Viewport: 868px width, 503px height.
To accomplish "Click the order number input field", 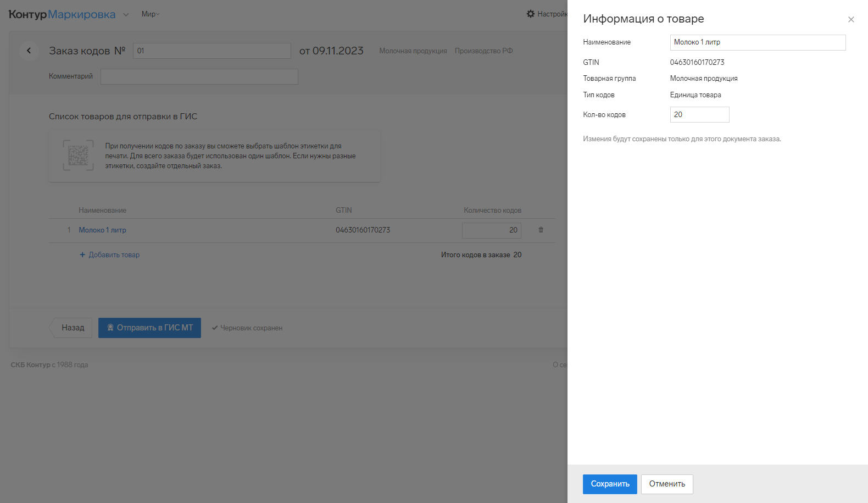I will click(x=212, y=51).
